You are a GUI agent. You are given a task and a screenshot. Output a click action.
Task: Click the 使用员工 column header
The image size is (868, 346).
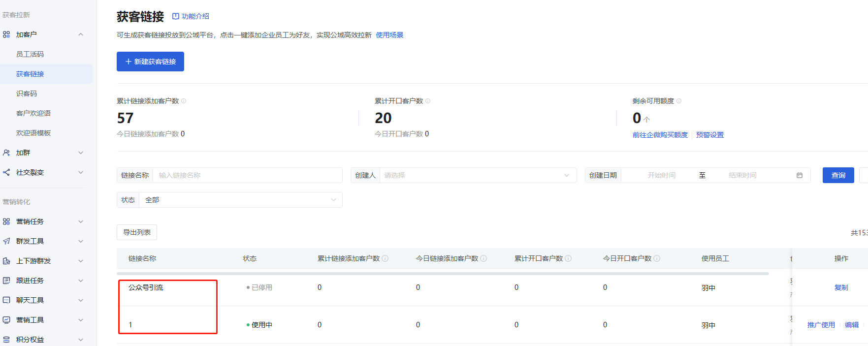click(715, 258)
